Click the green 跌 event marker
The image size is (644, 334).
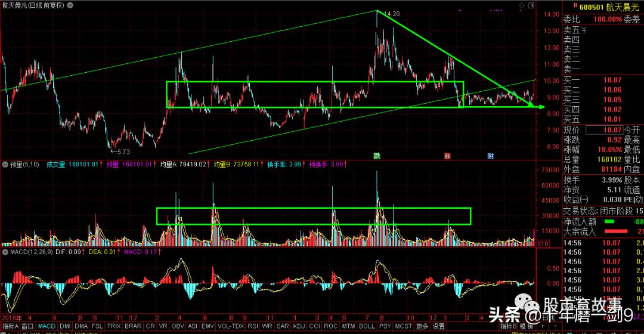(377, 156)
